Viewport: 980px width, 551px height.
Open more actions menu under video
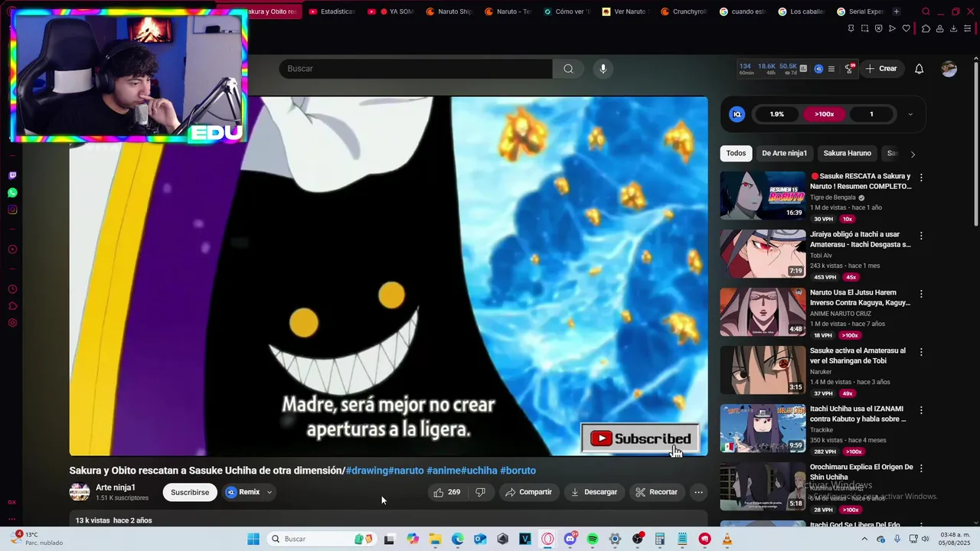point(698,492)
